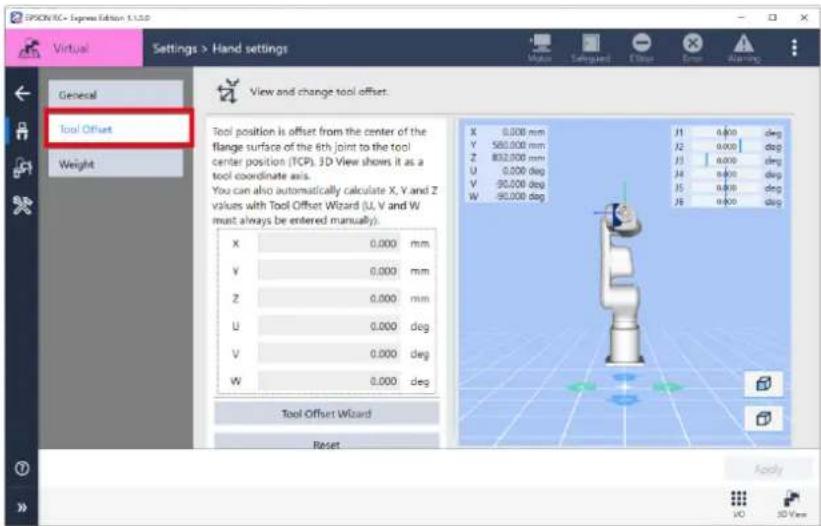This screenshot has width=821, height=526.
Task: Click the back arrow in sidebar
Action: (22, 94)
